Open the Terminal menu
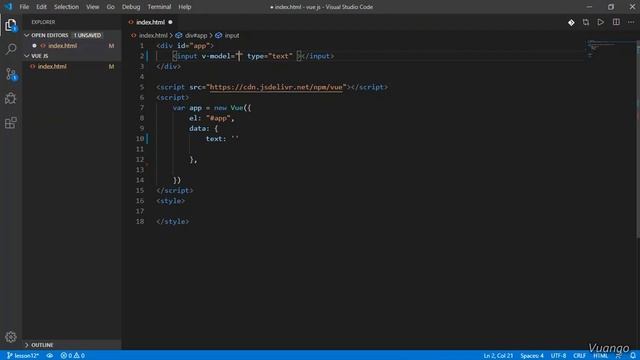640x360 pixels. pyautogui.click(x=159, y=7)
